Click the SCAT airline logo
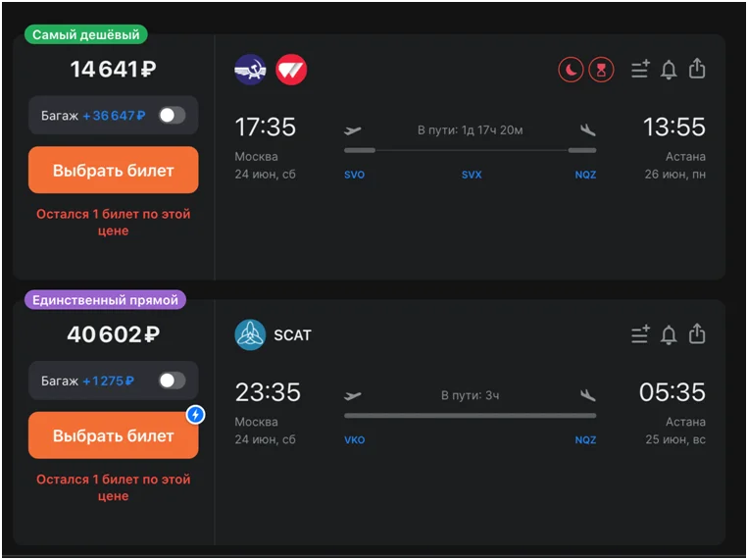 click(250, 335)
